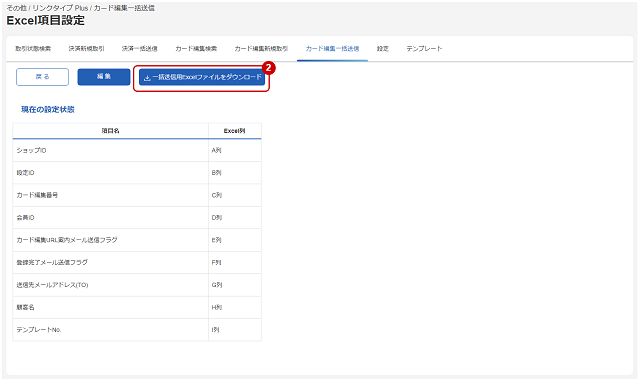Open the 取引状態検索 tab
The image size is (640, 381).
coord(33,49)
